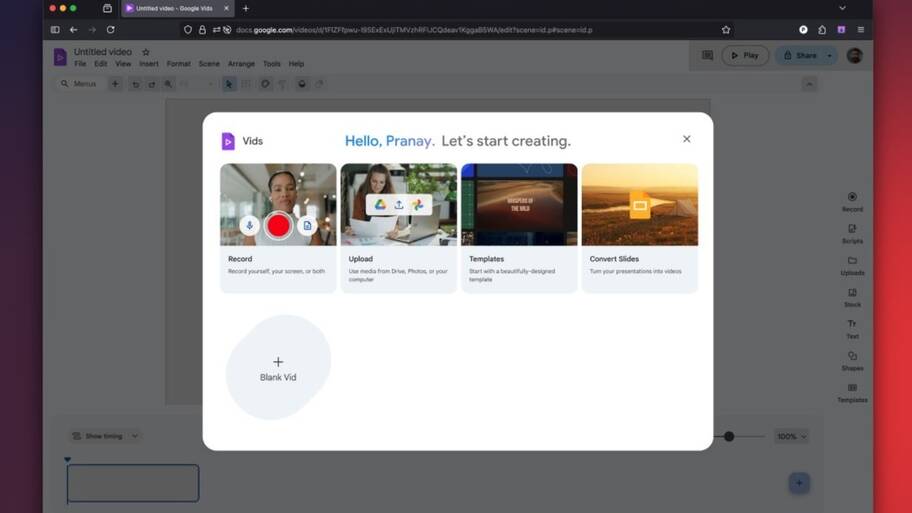
Task: Click the blue add scene plus button
Action: [x=799, y=483]
